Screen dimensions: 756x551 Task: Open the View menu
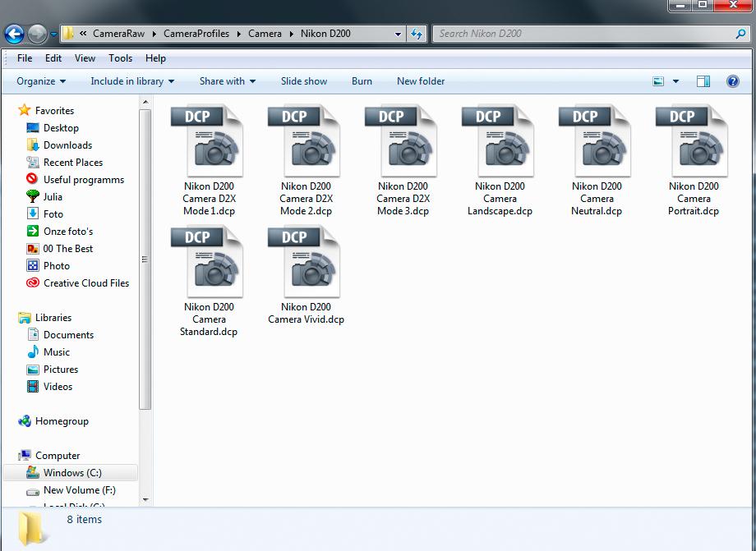tap(85, 58)
